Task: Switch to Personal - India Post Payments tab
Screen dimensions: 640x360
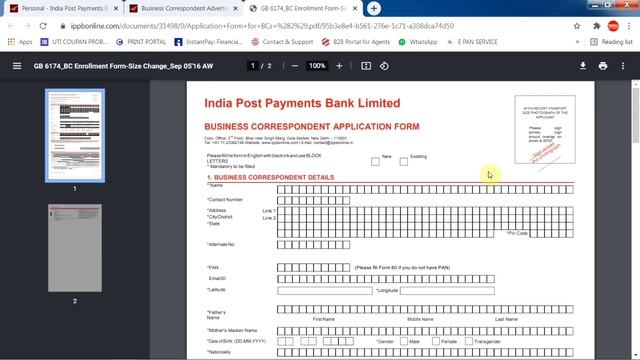Action: [x=63, y=8]
